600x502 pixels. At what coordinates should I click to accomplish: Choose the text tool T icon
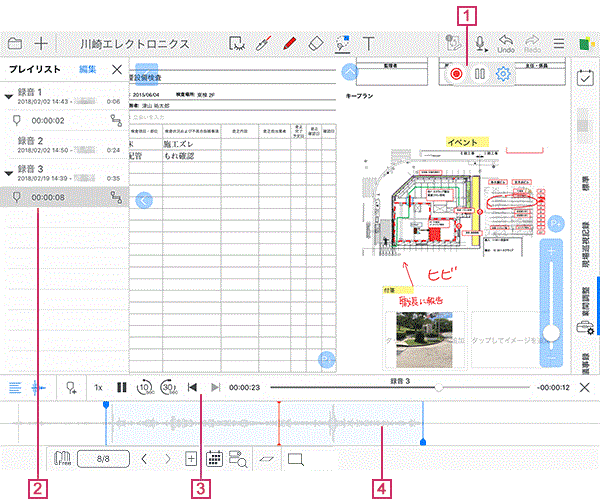pos(368,43)
